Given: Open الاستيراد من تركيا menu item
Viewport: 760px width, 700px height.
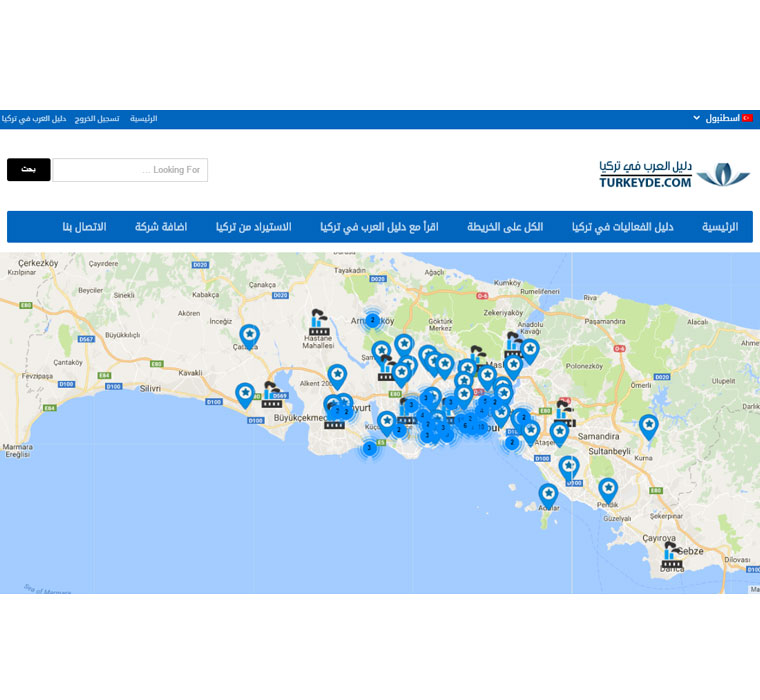Looking at the screenshot, I should point(253,227).
